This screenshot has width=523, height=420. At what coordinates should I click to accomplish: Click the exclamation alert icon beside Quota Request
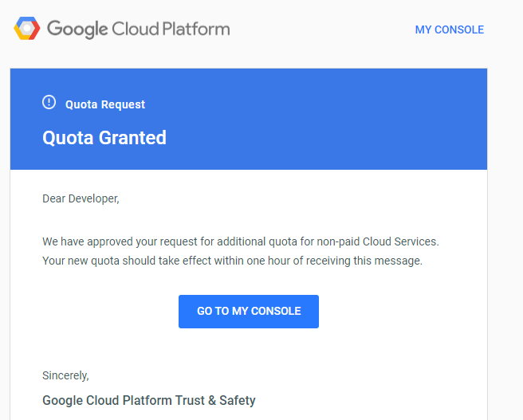pos(49,102)
